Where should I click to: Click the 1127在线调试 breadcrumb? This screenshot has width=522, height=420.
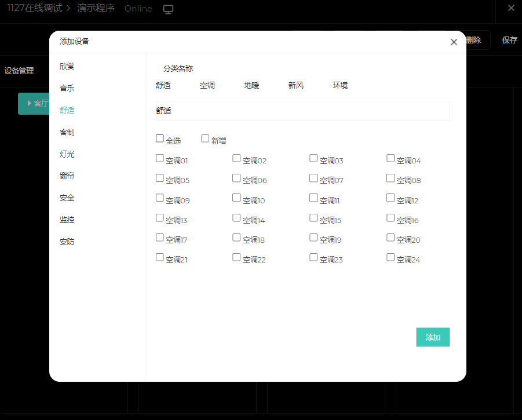[x=35, y=8]
